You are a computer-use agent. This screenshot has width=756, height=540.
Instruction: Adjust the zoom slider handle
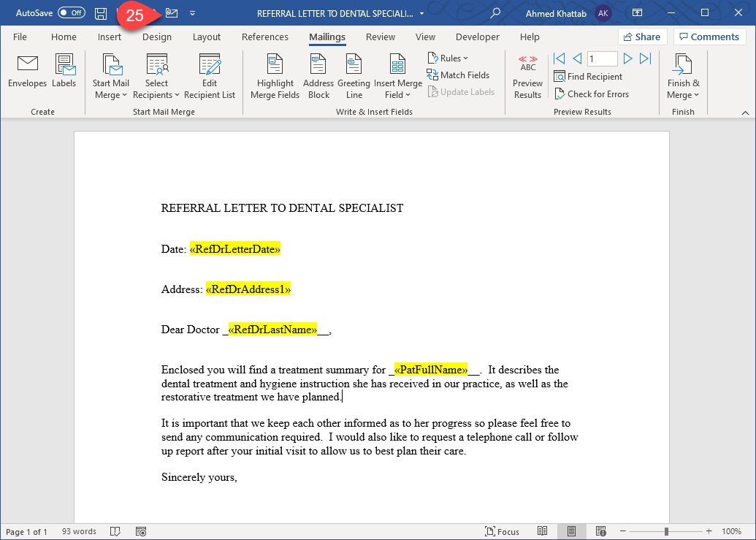pyautogui.click(x=666, y=531)
